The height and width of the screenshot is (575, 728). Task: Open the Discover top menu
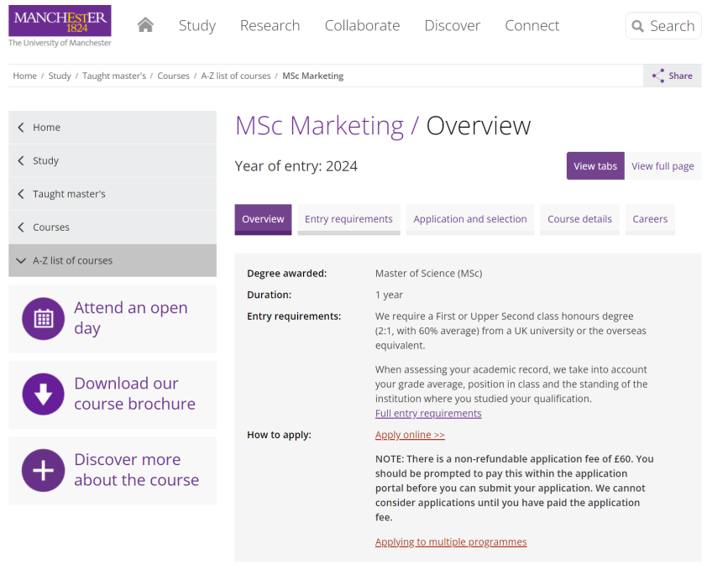tap(453, 25)
